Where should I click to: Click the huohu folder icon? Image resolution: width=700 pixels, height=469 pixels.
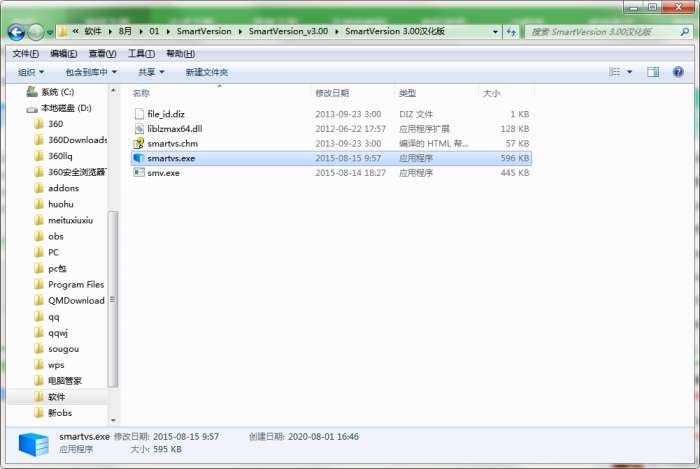pos(39,204)
